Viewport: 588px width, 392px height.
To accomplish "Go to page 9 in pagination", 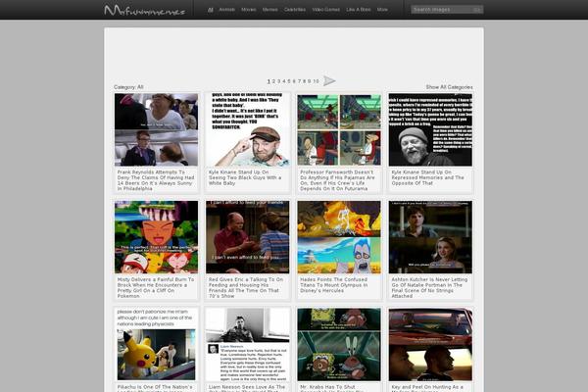I will point(309,81).
